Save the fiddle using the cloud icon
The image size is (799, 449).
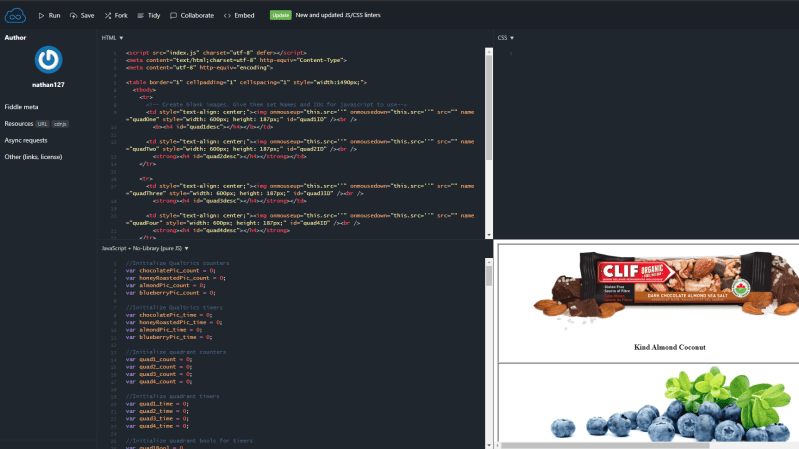pos(80,16)
